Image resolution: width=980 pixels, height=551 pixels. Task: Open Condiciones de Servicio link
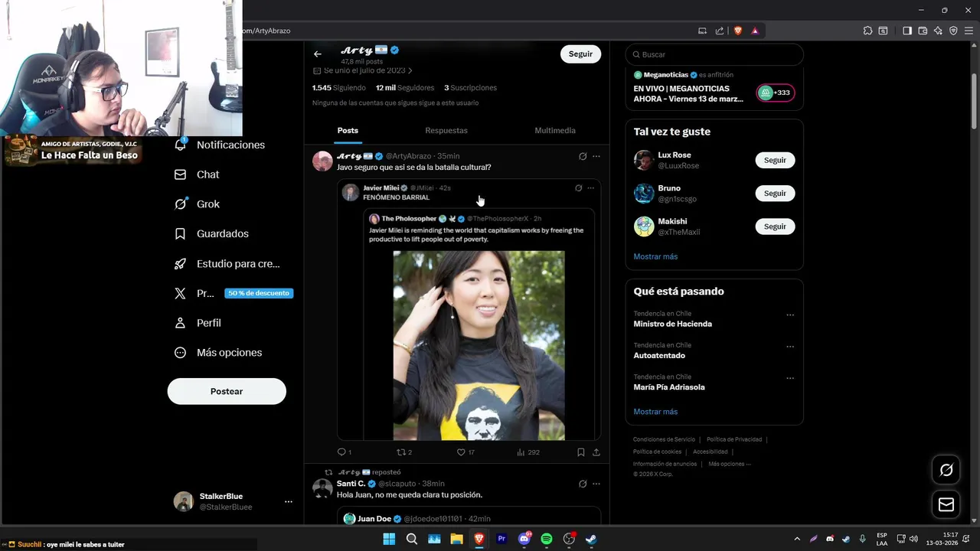pos(665,439)
